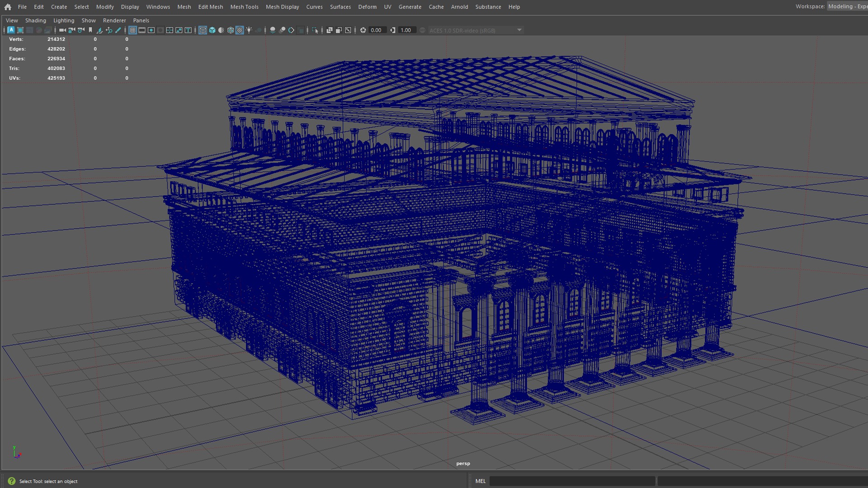This screenshot has height=488, width=868.
Task: Click the bookmarks icon in panel toolbar
Action: 90,30
